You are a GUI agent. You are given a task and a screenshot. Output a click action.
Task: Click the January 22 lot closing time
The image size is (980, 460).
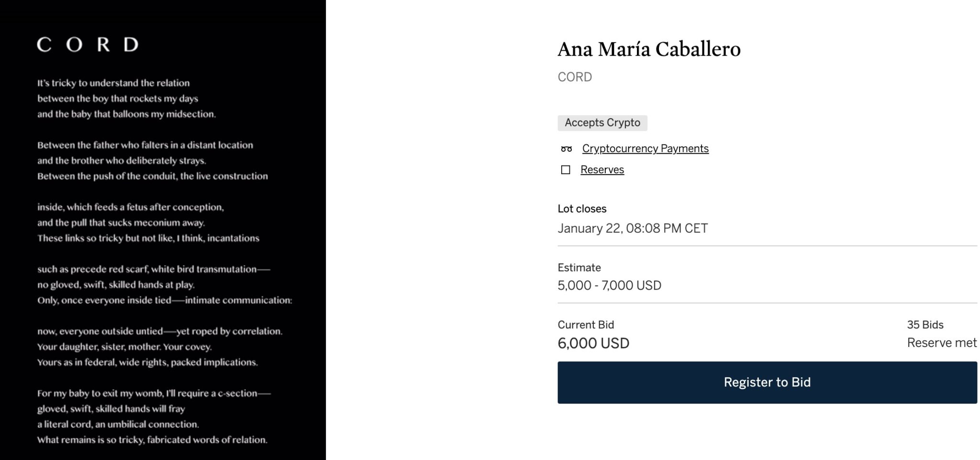click(x=632, y=228)
